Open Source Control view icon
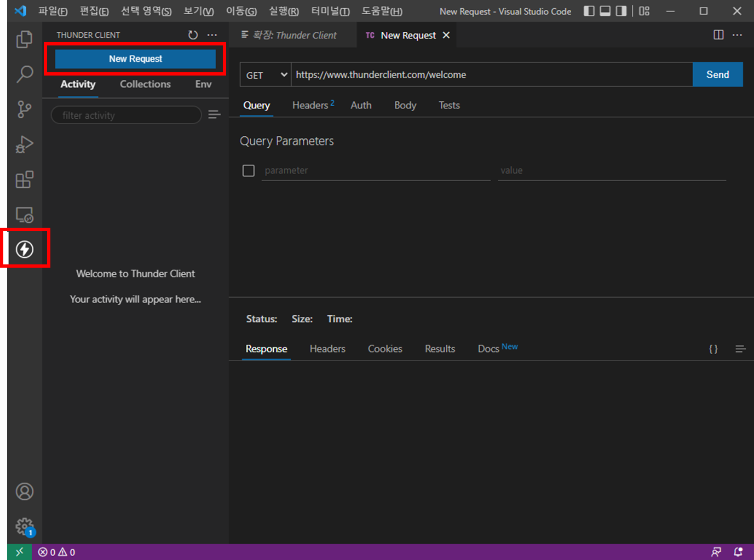Image resolution: width=754 pixels, height=560 pixels. pos(25,109)
